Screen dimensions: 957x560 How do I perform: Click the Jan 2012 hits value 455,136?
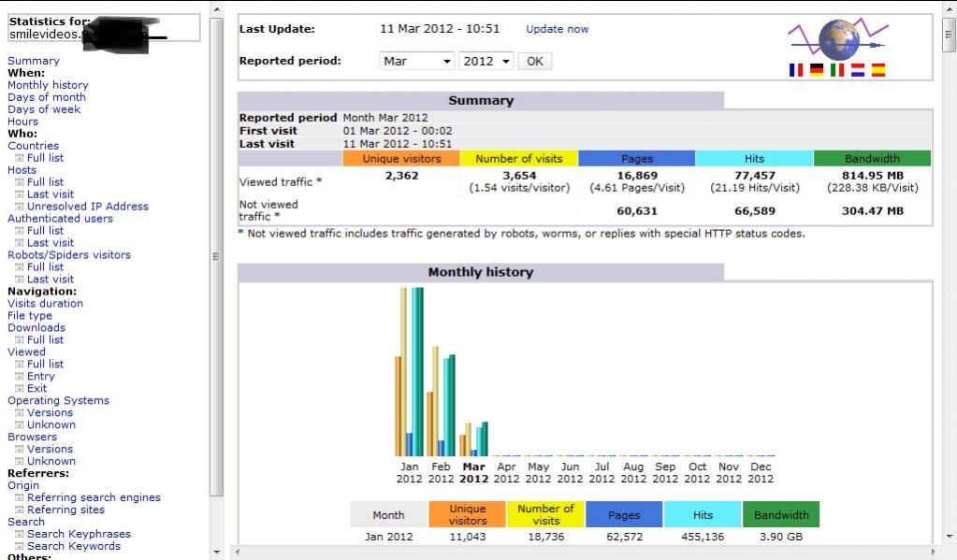(x=703, y=537)
